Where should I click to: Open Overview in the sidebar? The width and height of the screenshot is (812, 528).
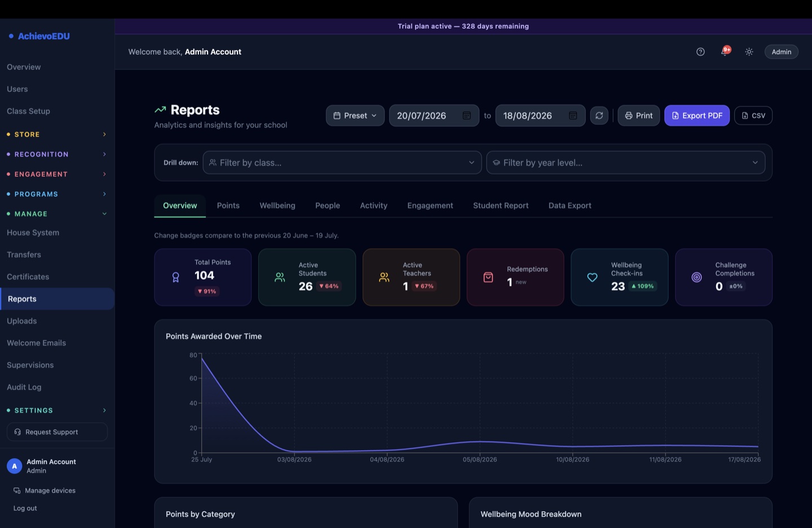click(x=24, y=67)
